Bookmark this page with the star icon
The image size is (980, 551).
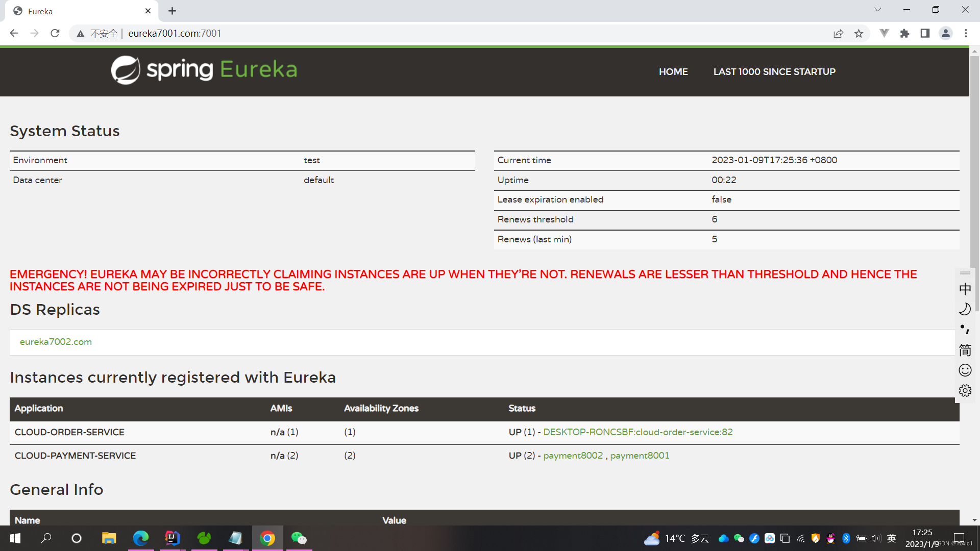[x=859, y=34]
